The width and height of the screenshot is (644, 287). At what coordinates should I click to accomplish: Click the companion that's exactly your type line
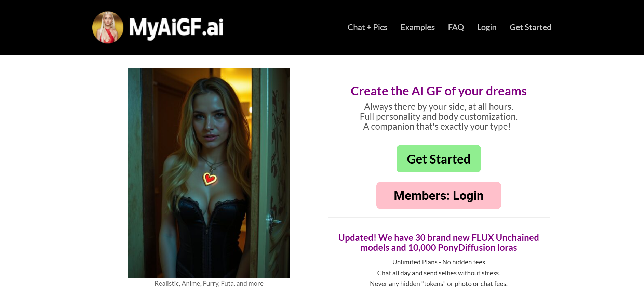tap(437, 127)
